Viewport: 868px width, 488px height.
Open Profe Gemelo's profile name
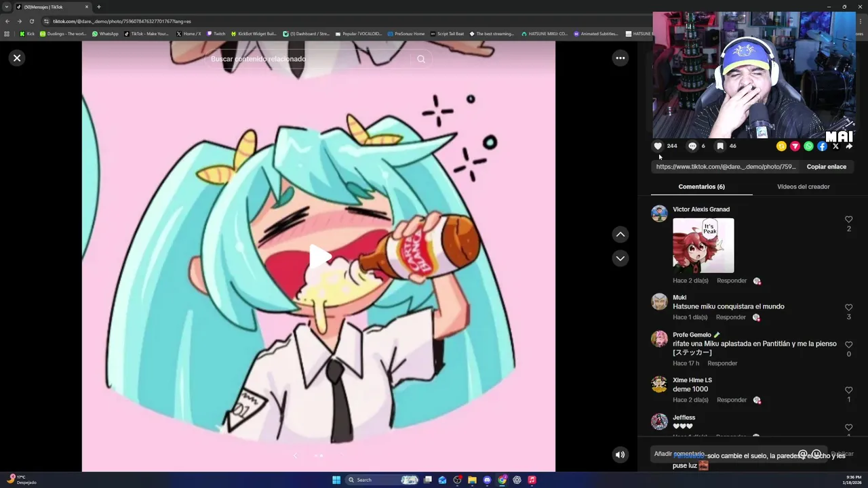click(692, 335)
